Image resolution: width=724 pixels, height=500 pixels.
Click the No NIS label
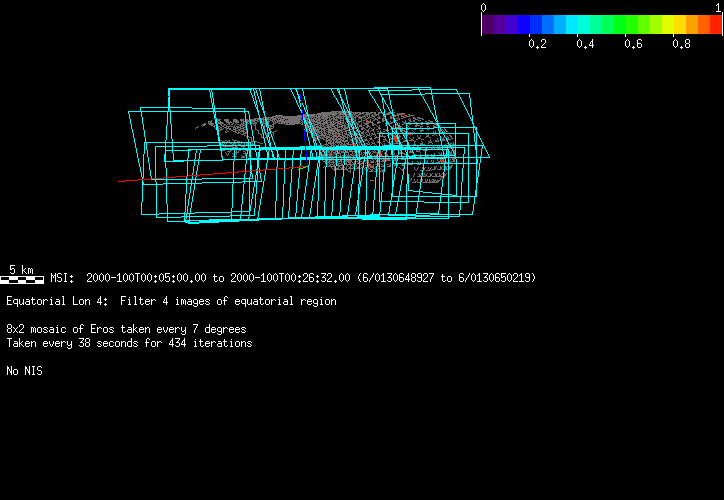click(x=24, y=371)
